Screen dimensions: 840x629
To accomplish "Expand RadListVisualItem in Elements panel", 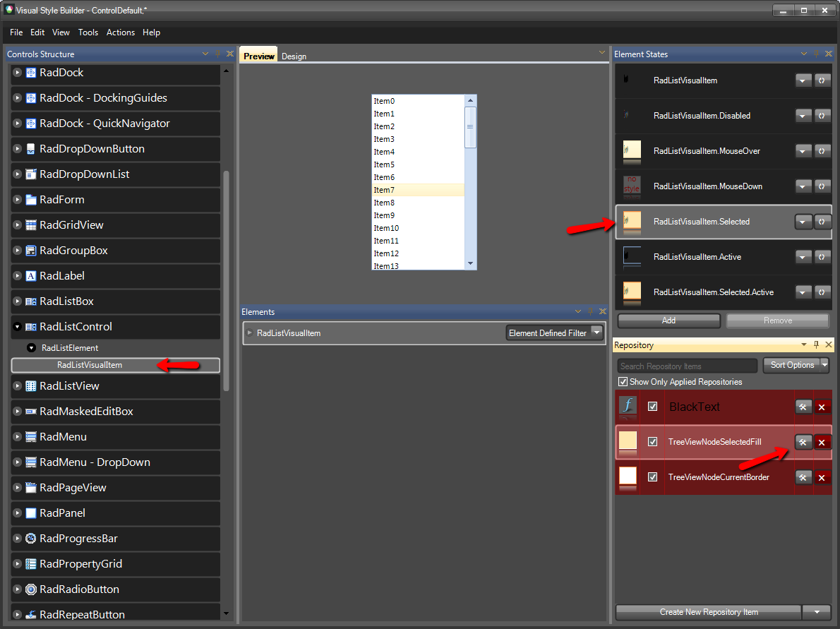I will point(250,333).
